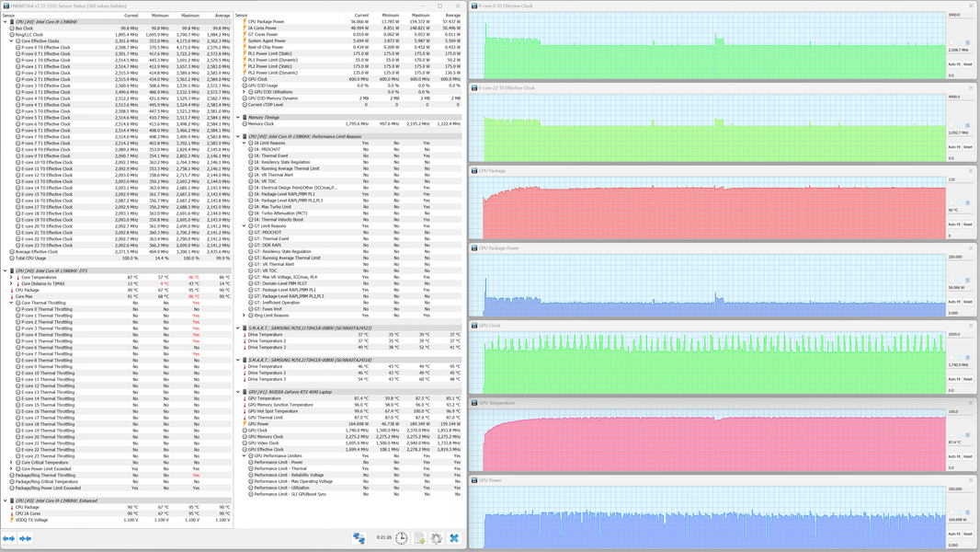Start logging with the sheet icon
This screenshot has height=552, width=980.
pos(419,538)
